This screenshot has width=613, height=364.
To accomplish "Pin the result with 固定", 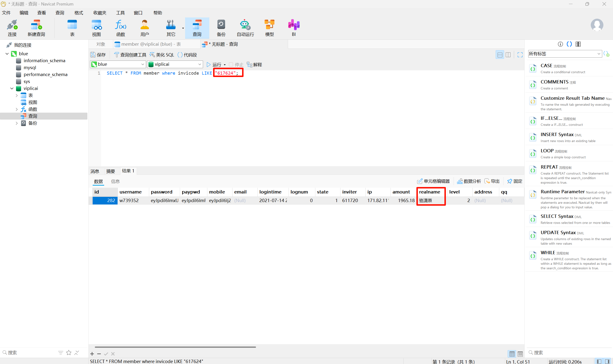I will pyautogui.click(x=515, y=181).
